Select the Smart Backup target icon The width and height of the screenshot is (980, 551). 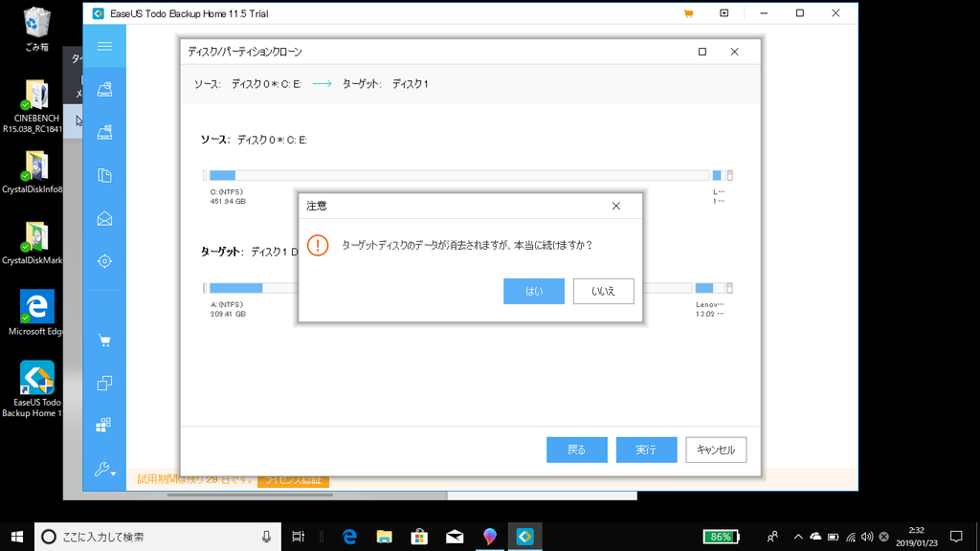tap(104, 260)
